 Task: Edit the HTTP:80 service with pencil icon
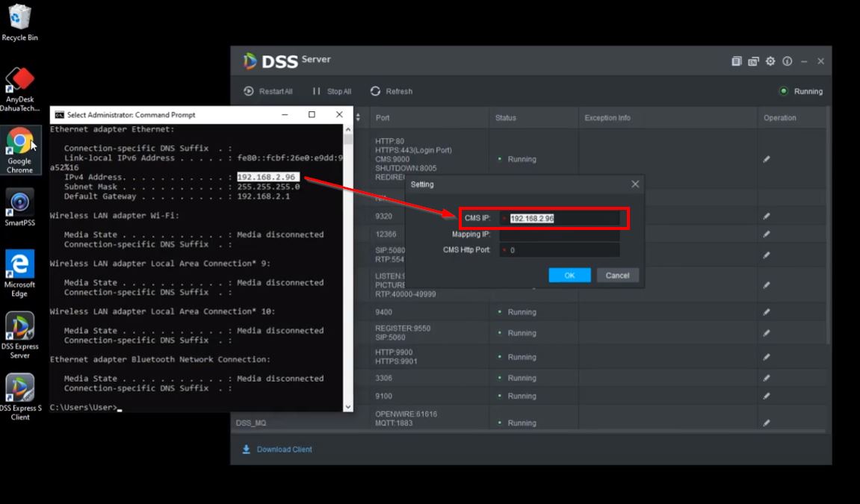(767, 159)
